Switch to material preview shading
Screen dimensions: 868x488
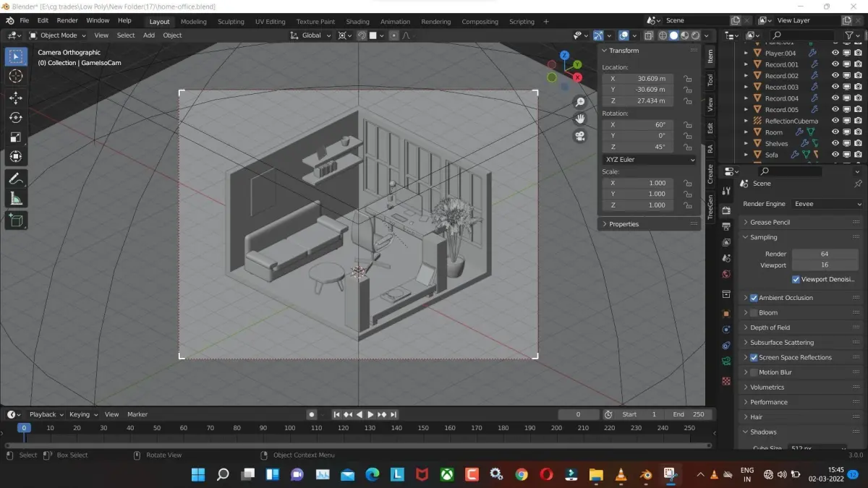click(684, 35)
